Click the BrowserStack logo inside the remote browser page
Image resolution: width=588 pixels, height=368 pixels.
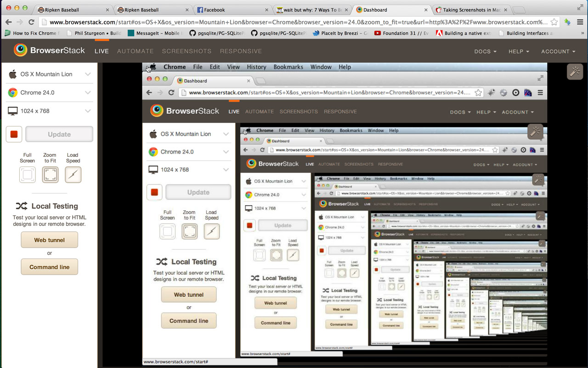pyautogui.click(x=185, y=111)
